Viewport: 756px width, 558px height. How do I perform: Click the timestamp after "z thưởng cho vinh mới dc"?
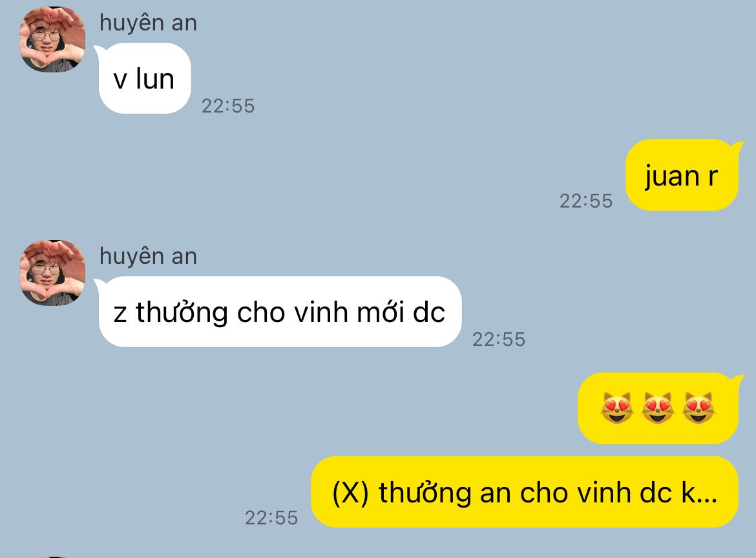(x=499, y=339)
